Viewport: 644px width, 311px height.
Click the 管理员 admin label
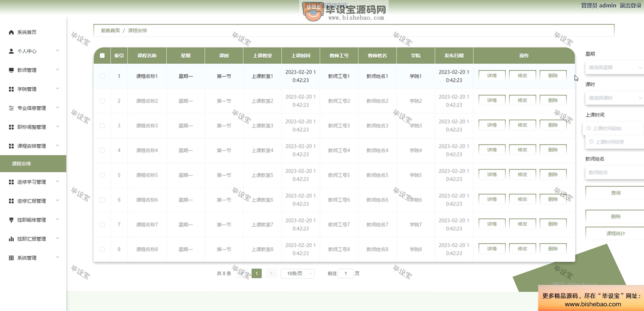pyautogui.click(x=599, y=5)
